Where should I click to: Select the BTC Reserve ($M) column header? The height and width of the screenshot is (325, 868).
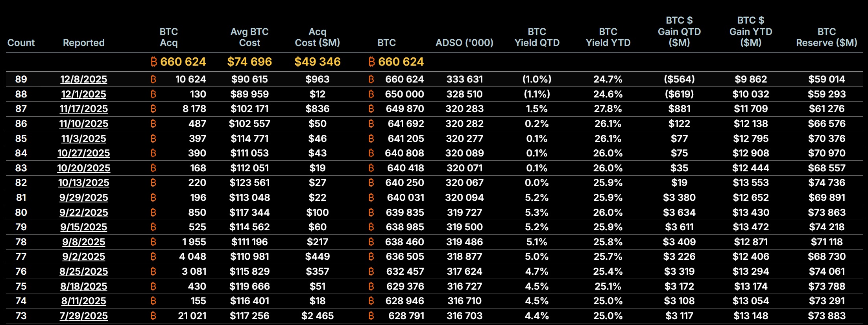click(826, 37)
